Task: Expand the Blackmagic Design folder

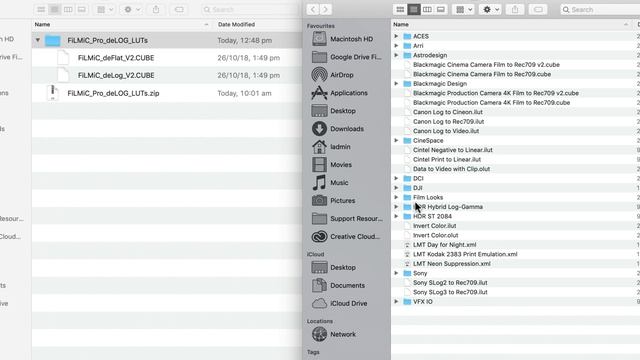Action: (x=396, y=84)
